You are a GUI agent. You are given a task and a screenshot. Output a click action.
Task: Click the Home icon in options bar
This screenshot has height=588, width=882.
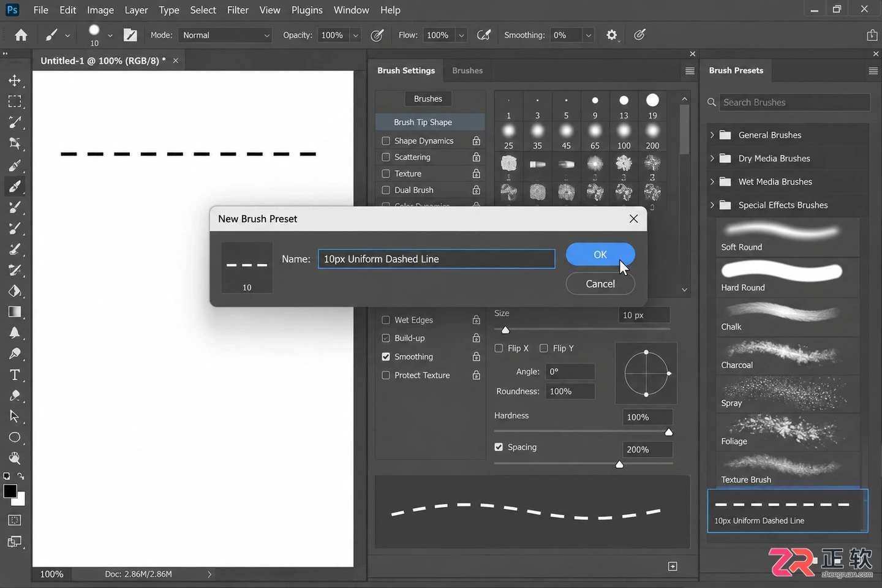21,35
